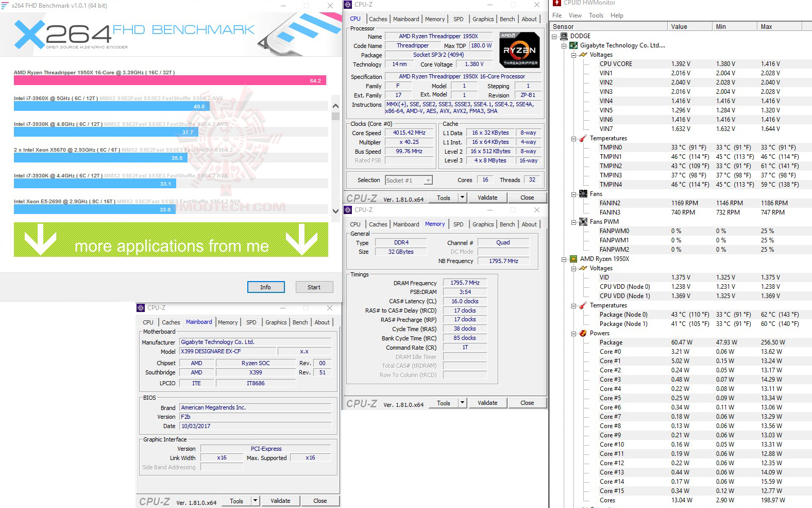This screenshot has width=812, height=508.
Task: Collapse the Fans PWM group
Action: (x=573, y=222)
